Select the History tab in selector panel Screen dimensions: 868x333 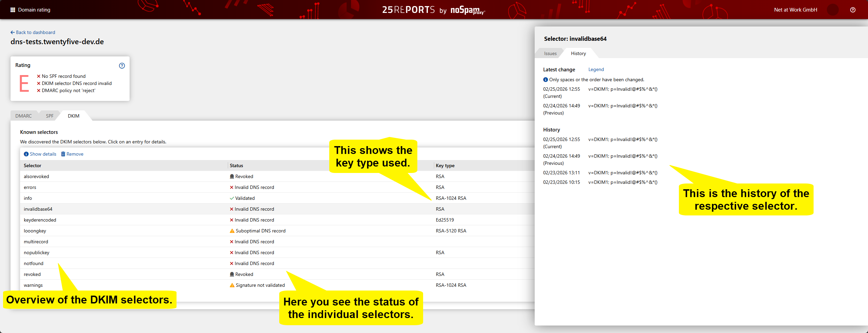click(x=578, y=53)
